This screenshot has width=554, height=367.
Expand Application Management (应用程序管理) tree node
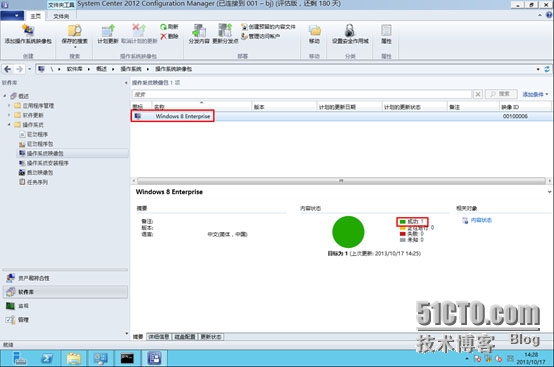pos(9,106)
